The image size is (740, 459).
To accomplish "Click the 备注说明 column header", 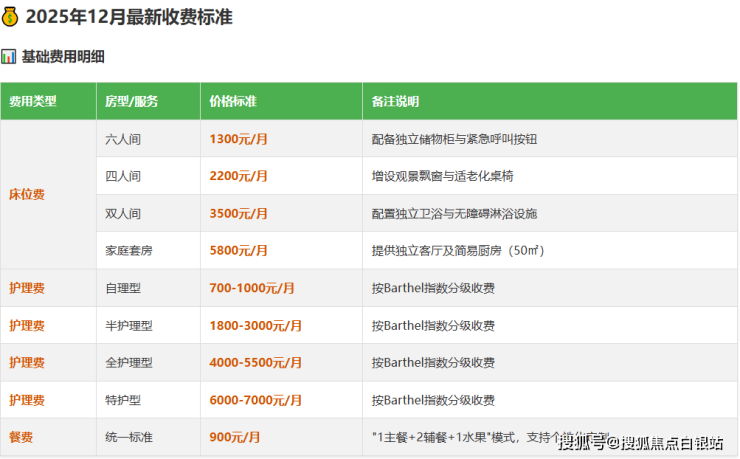I will pyautogui.click(x=395, y=102).
